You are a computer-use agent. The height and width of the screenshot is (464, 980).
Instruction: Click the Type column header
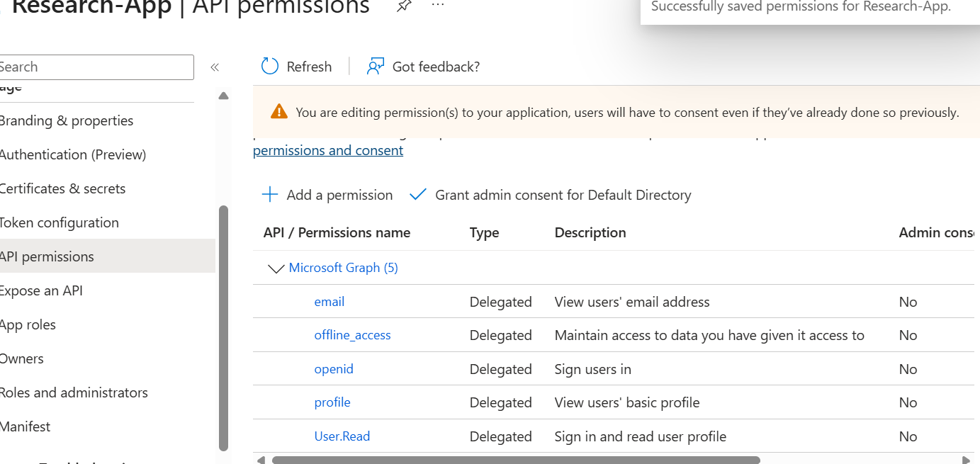click(x=484, y=232)
